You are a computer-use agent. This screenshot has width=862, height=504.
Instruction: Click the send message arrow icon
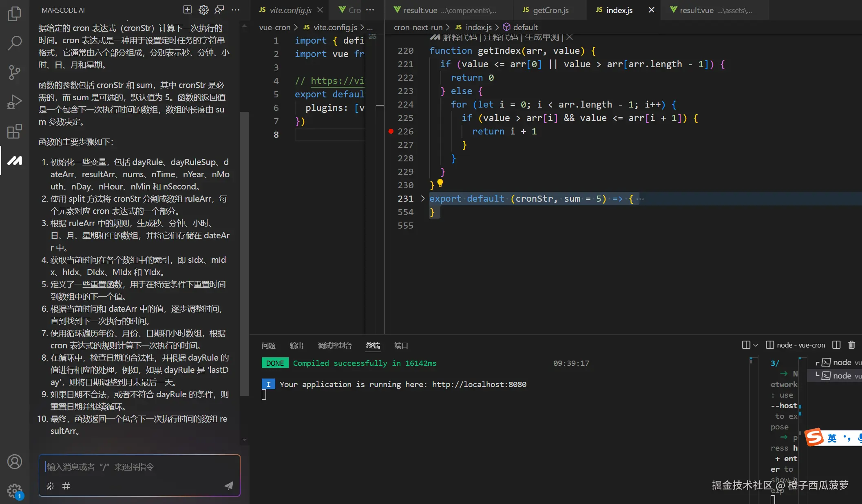pos(229,485)
